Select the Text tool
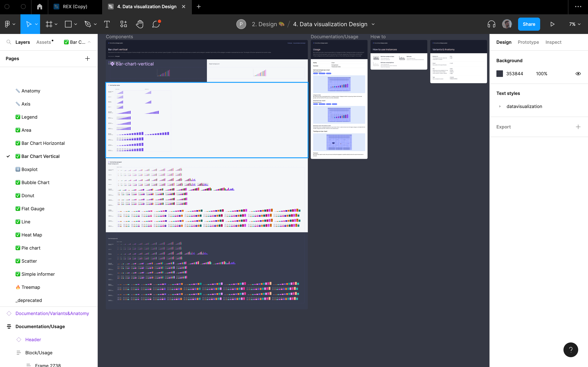The image size is (588, 367). (107, 24)
